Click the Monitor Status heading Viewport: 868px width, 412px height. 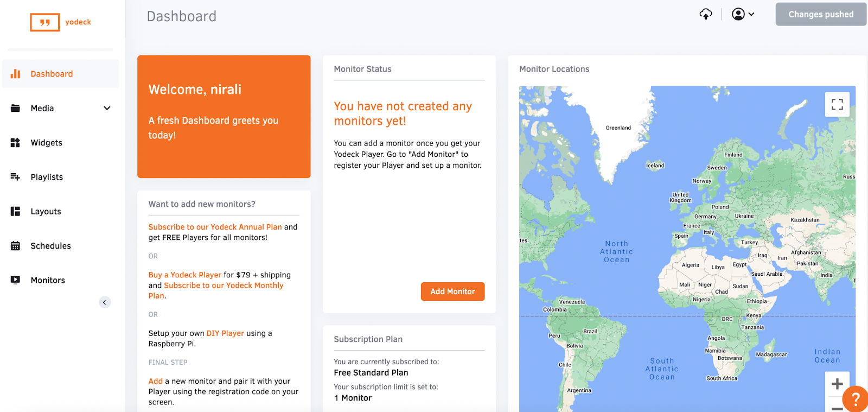click(x=362, y=69)
